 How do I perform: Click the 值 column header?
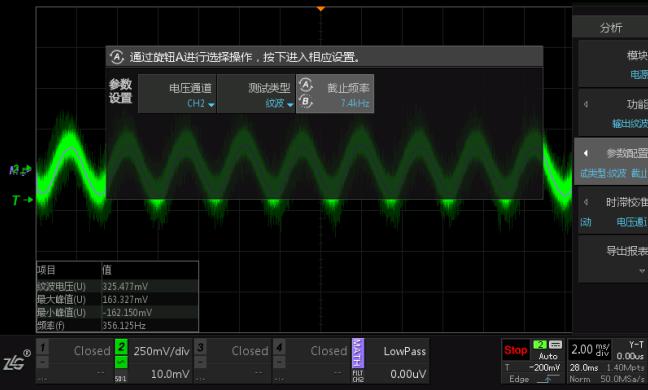(x=107, y=270)
